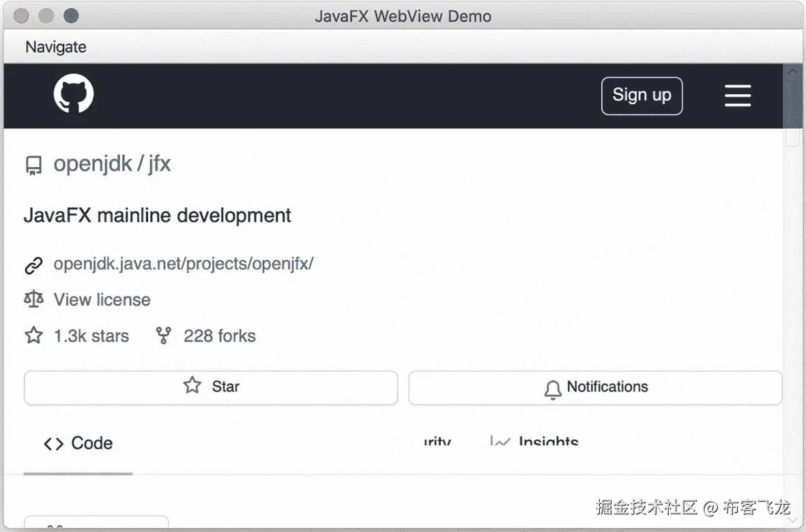Open the View license link
Viewport: 806px width, 532px height.
click(102, 299)
